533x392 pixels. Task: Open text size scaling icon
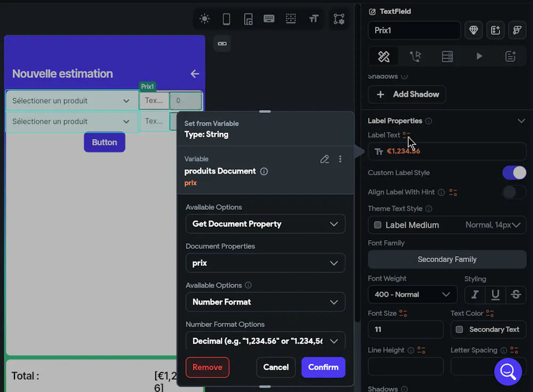pyautogui.click(x=313, y=18)
